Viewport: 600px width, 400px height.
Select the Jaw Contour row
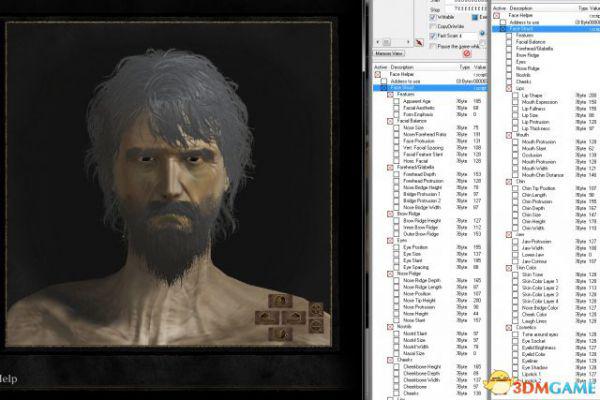coord(546,261)
